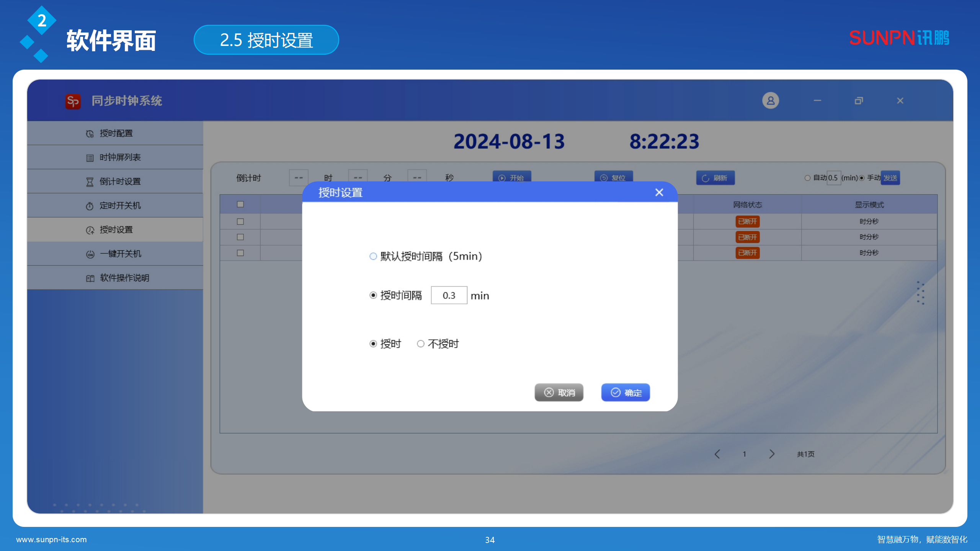Click the SP application logo icon
980x551 pixels.
(x=73, y=101)
